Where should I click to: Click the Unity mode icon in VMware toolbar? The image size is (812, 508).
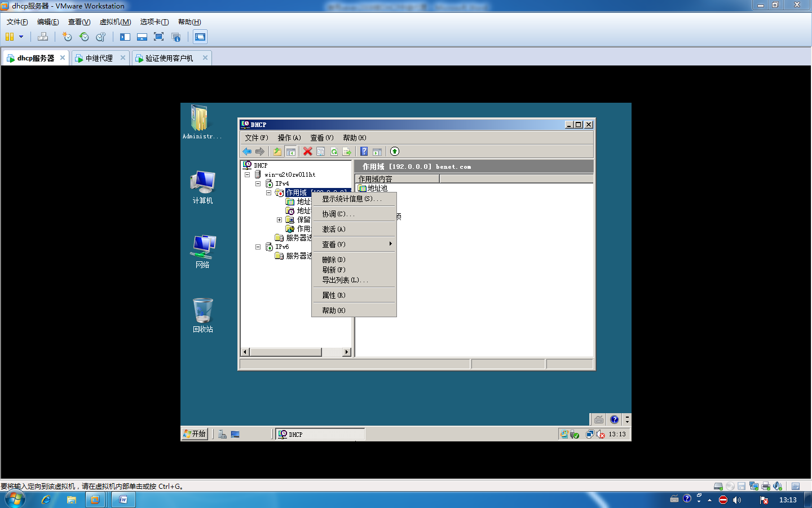176,37
